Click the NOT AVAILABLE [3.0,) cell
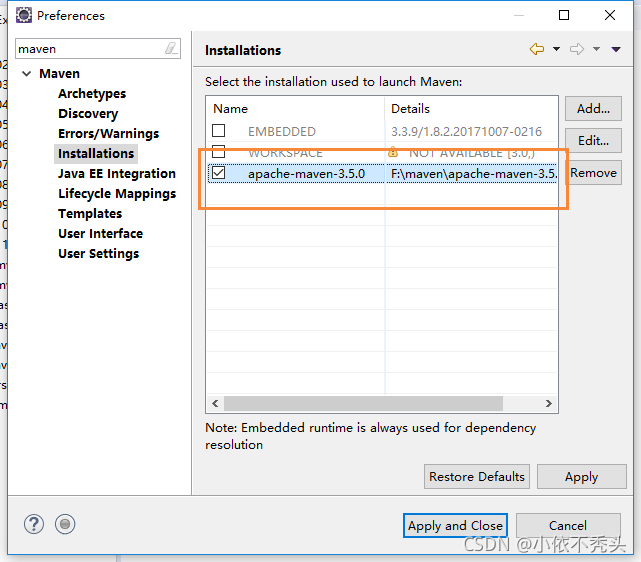Image resolution: width=641 pixels, height=562 pixels. 472,153
